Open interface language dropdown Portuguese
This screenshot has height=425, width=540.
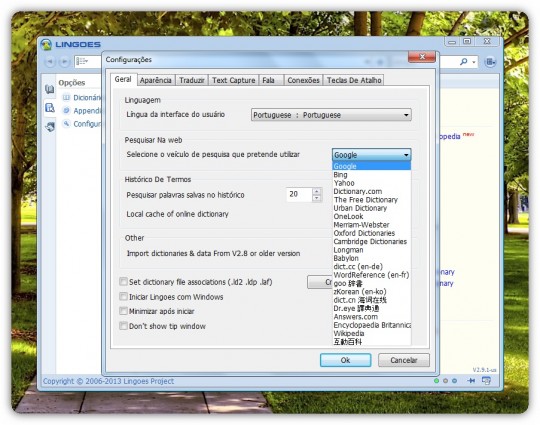coord(331,115)
